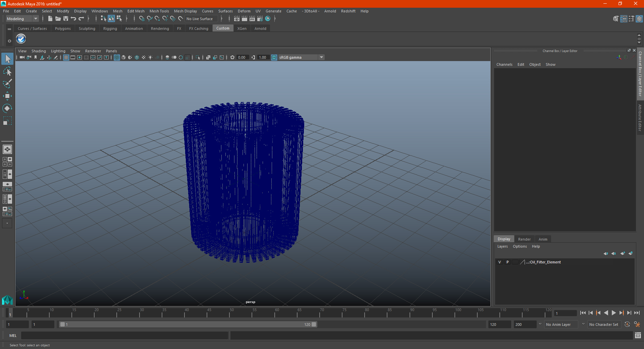
Task: Click the blue checkmark shelf button
Action: (21, 39)
